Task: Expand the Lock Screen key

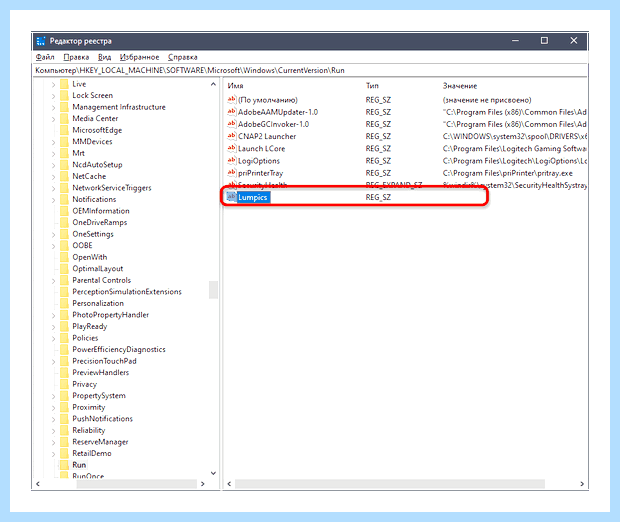Action: 53,96
